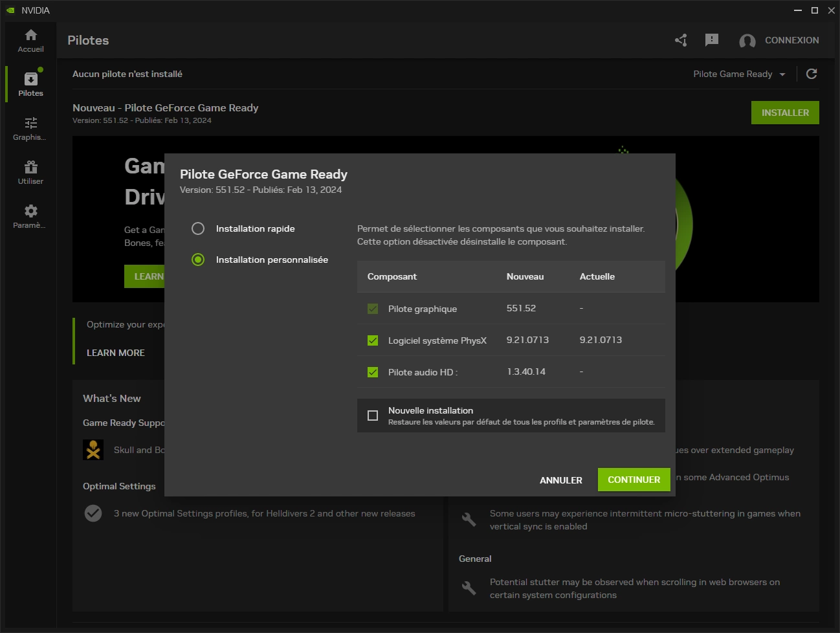
Task: Select Installation personnalisée radio button
Action: pyautogui.click(x=198, y=260)
